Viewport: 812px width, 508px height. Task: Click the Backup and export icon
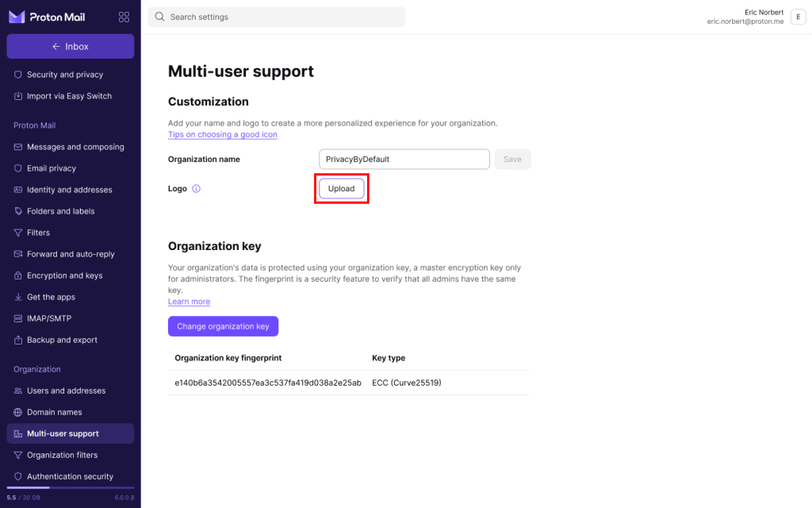pos(17,340)
